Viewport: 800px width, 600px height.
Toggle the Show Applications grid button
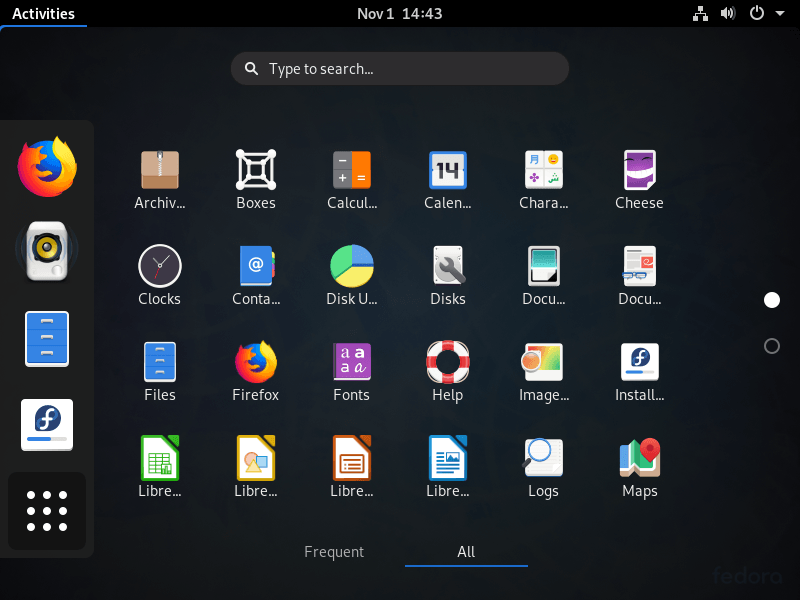47,511
